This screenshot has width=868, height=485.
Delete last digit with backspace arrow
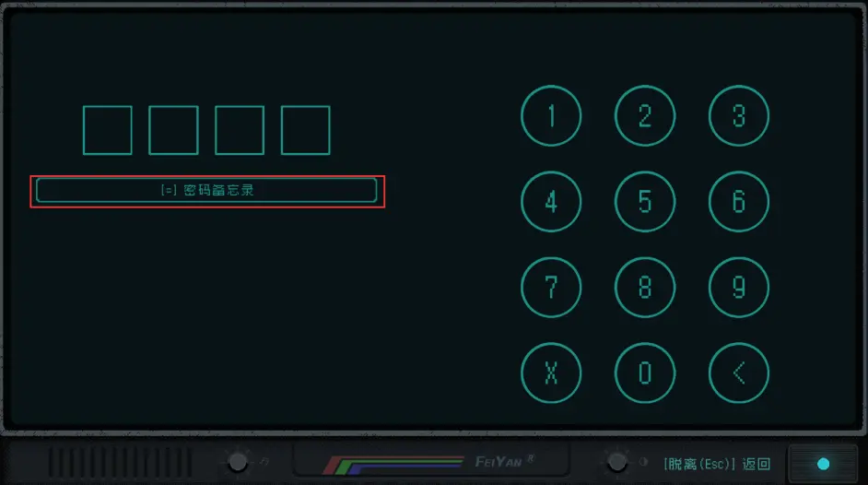pos(738,373)
